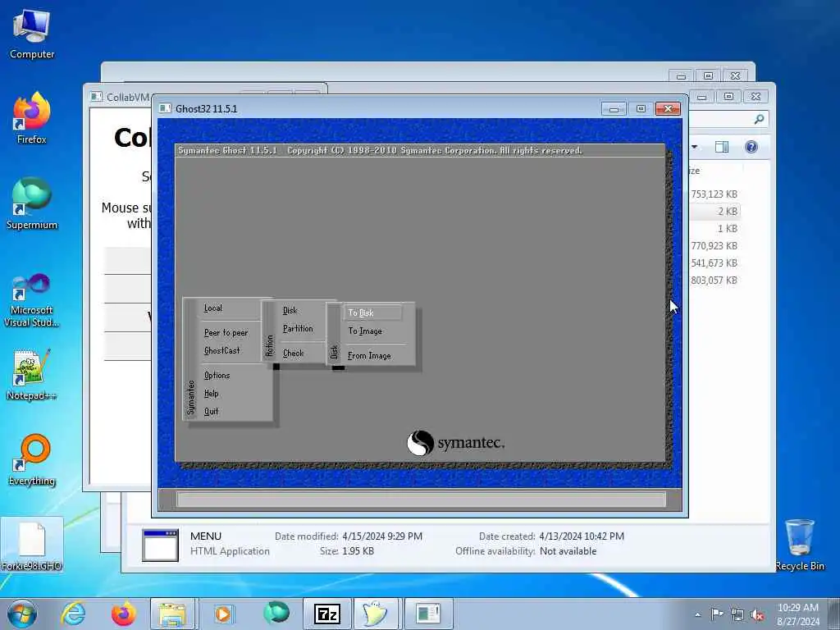Choose From Image menu entry
The width and height of the screenshot is (840, 630).
coord(369,356)
